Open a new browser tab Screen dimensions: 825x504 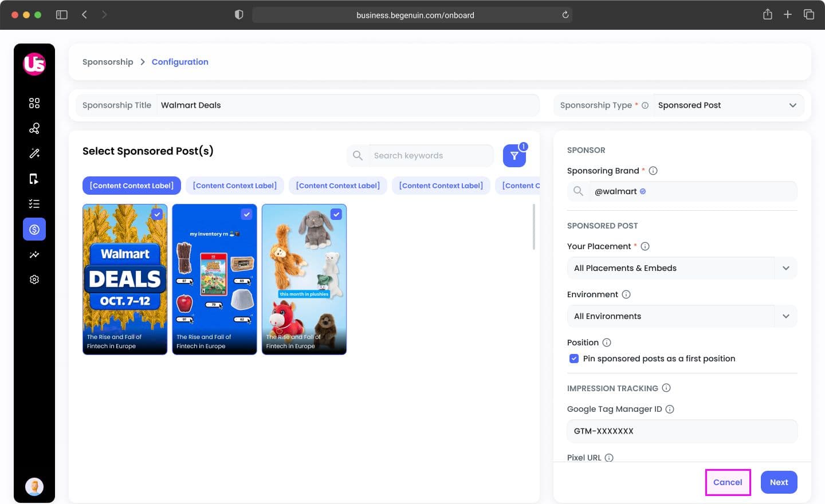pyautogui.click(x=788, y=15)
